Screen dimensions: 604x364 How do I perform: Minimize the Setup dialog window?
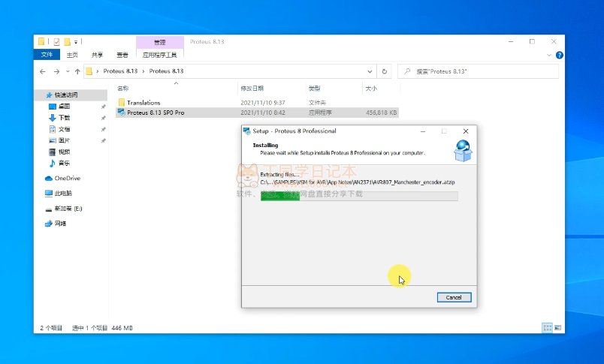tap(423, 131)
